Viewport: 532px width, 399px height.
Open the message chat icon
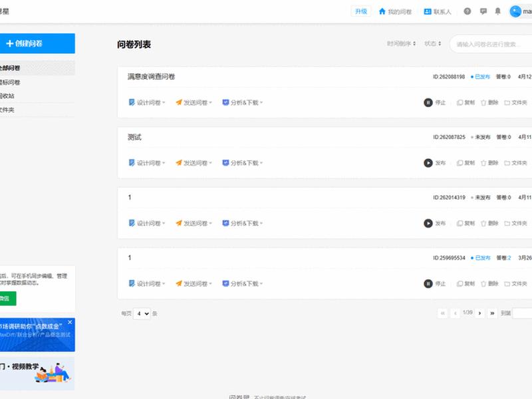483,11
